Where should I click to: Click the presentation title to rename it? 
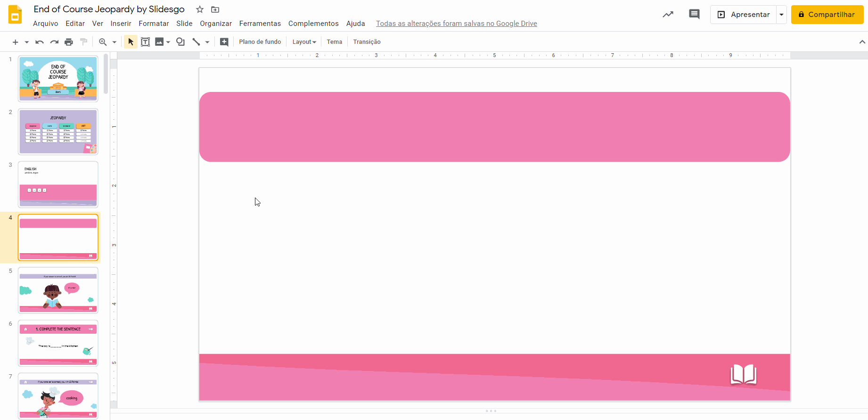(109, 9)
